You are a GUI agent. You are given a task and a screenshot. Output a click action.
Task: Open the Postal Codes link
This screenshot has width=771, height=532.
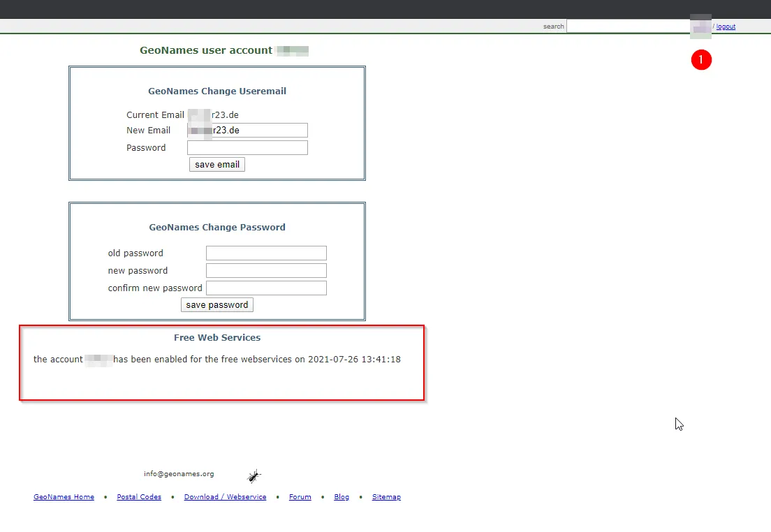[139, 496]
